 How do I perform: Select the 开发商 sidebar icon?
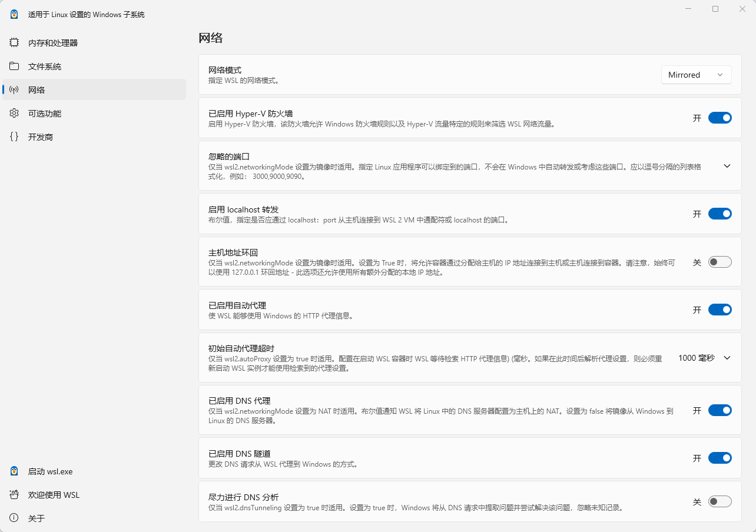click(14, 137)
